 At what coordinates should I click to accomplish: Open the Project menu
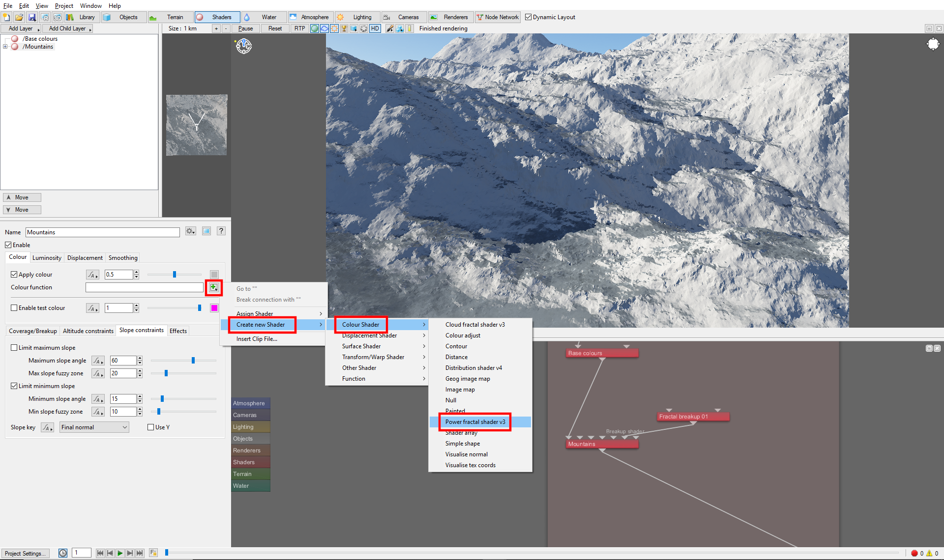(64, 6)
